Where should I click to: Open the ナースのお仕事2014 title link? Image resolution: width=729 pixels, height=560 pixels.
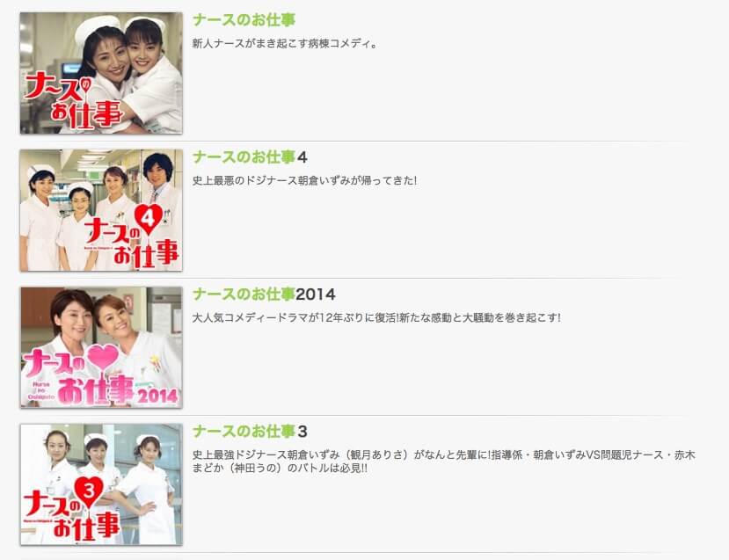(x=264, y=295)
